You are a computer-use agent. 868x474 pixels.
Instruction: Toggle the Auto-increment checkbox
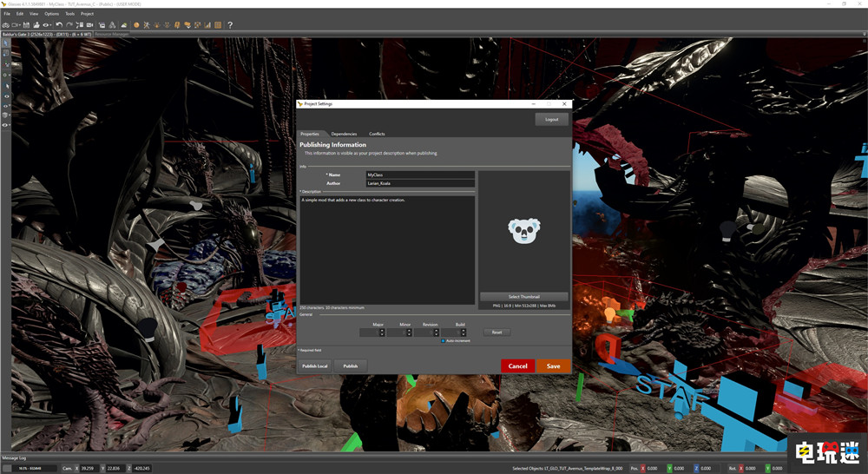(x=443, y=340)
